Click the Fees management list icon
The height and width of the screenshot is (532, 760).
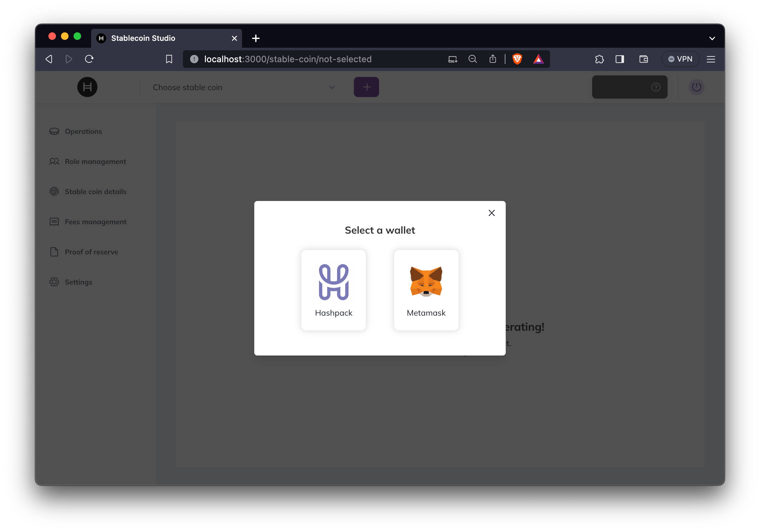(54, 221)
